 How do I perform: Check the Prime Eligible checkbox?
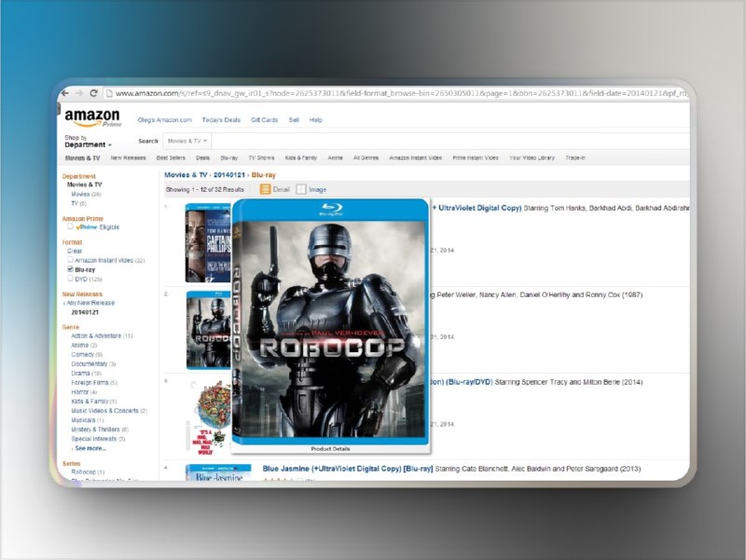70,226
